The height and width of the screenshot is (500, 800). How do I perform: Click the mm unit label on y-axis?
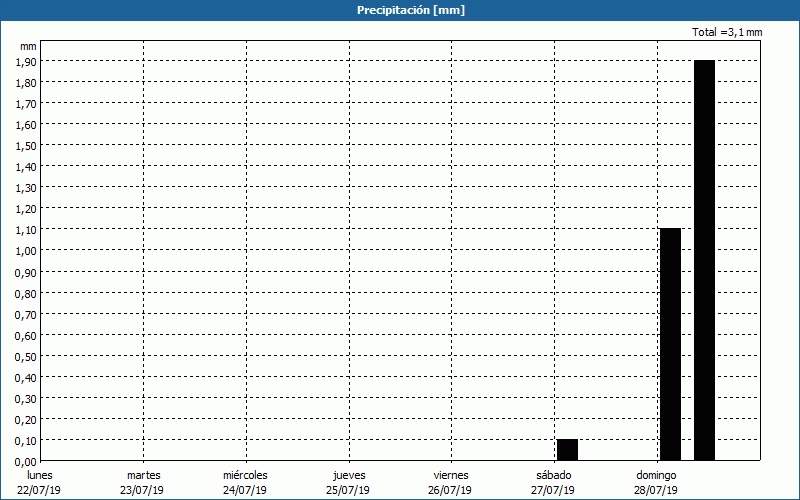click(x=28, y=46)
